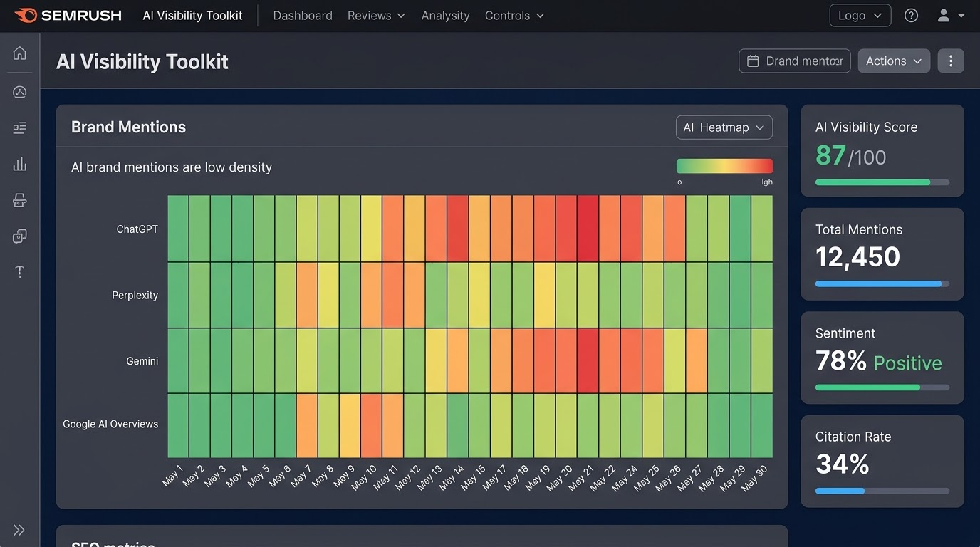Screen dimensions: 980x547
Task: Expand the Reviews menu
Action: [376, 15]
